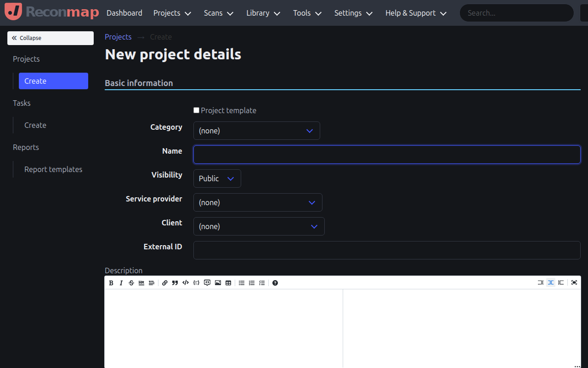Select the strikethrough formatting icon
Image resolution: width=588 pixels, height=368 pixels.
pyautogui.click(x=131, y=282)
